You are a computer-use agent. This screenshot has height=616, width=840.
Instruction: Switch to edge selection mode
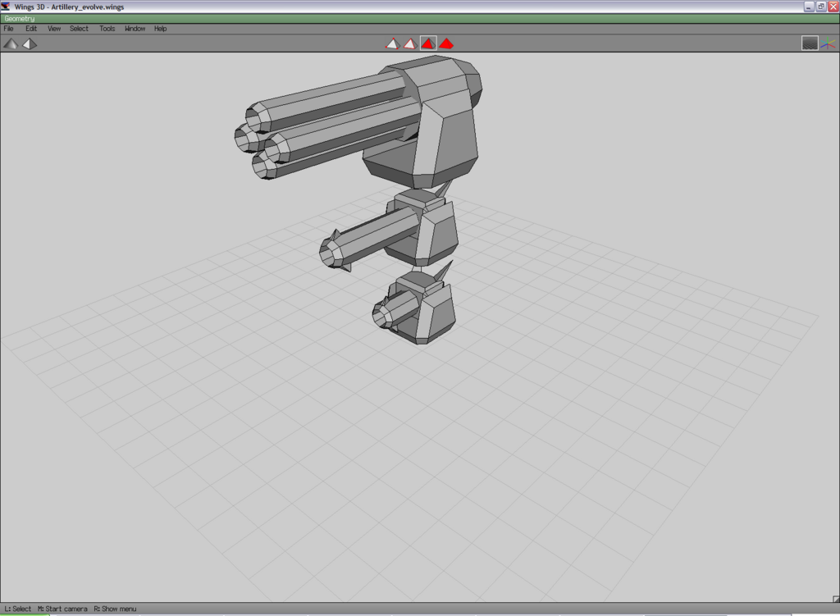pyautogui.click(x=410, y=43)
